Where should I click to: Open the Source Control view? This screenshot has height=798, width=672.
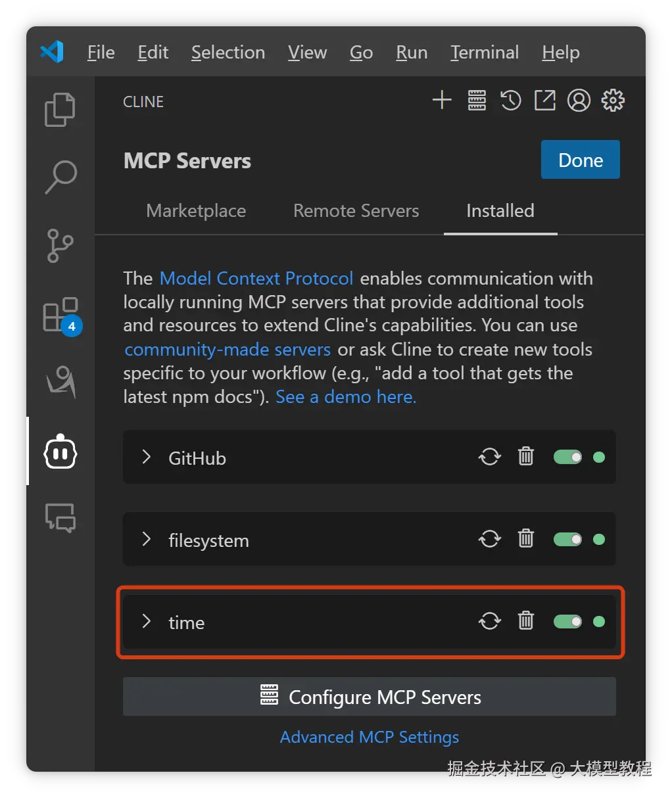coord(60,246)
